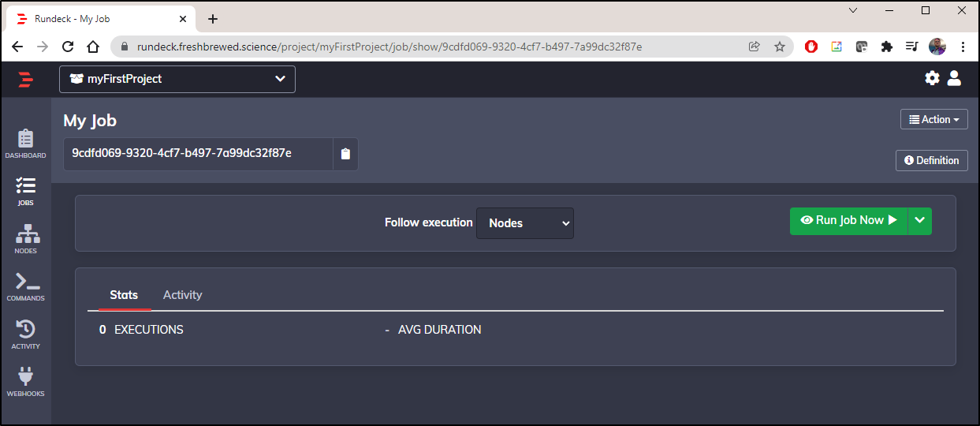The width and height of the screenshot is (980, 426).
Task: Open the tab search chevron
Action: (853, 10)
